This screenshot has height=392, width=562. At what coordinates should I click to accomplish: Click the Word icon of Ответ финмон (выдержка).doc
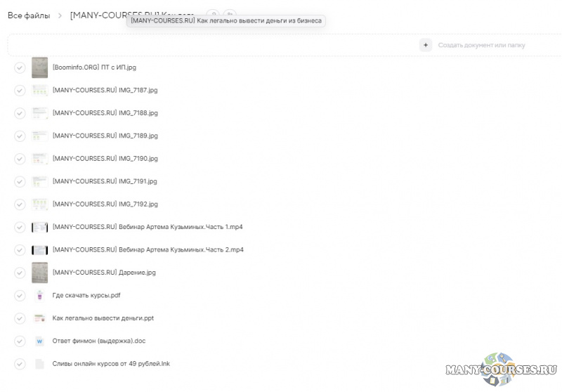pyautogui.click(x=39, y=341)
